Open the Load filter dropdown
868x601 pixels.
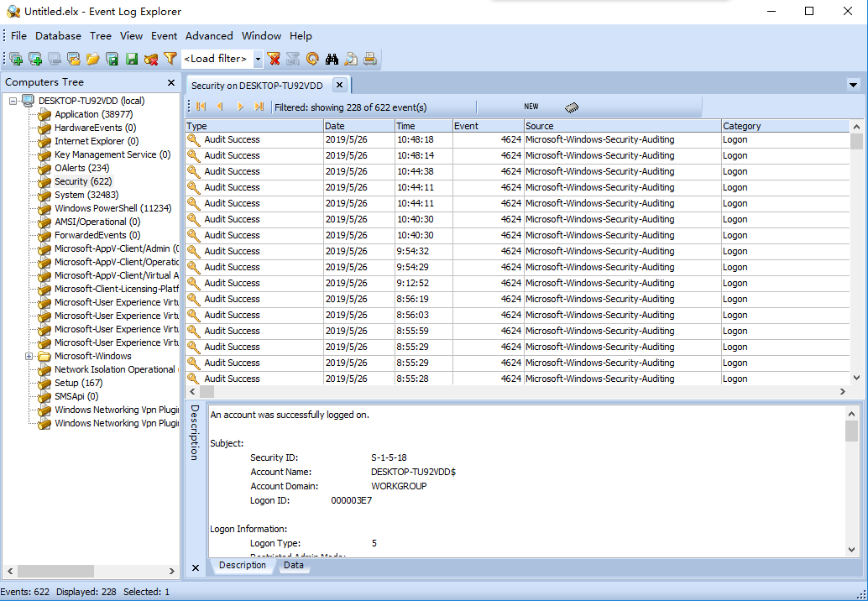pos(258,59)
